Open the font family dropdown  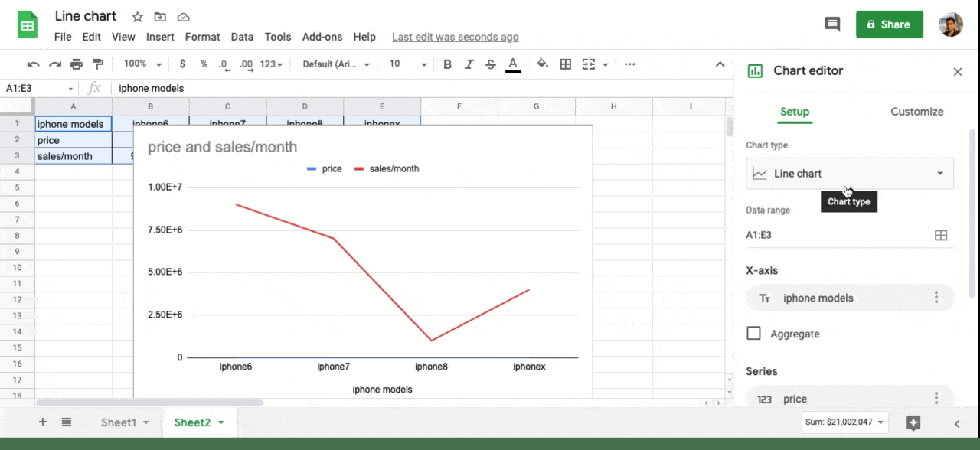pos(336,64)
